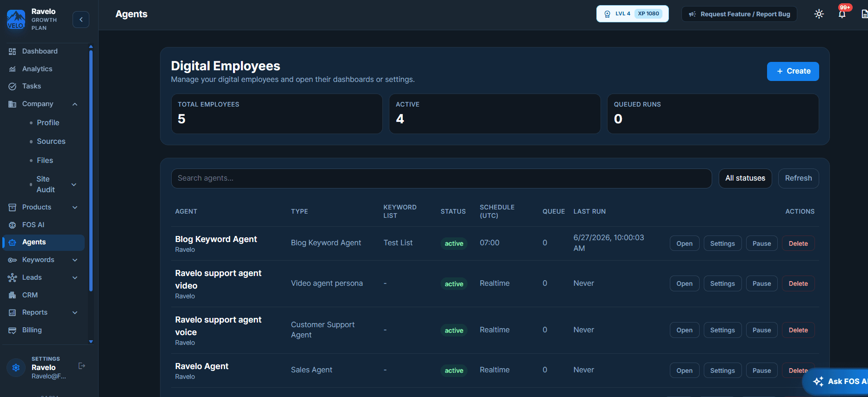Click the Ravelo logo icon
This screenshot has width=868, height=397.
16,20
